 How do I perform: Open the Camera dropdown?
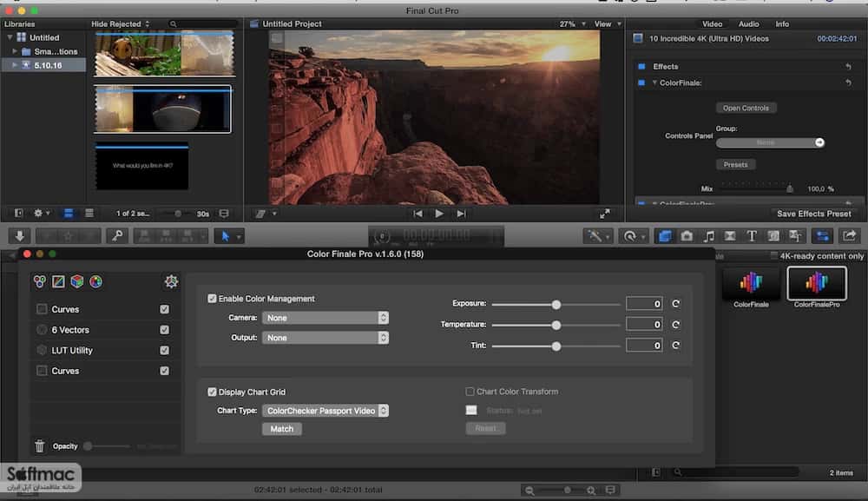[325, 318]
